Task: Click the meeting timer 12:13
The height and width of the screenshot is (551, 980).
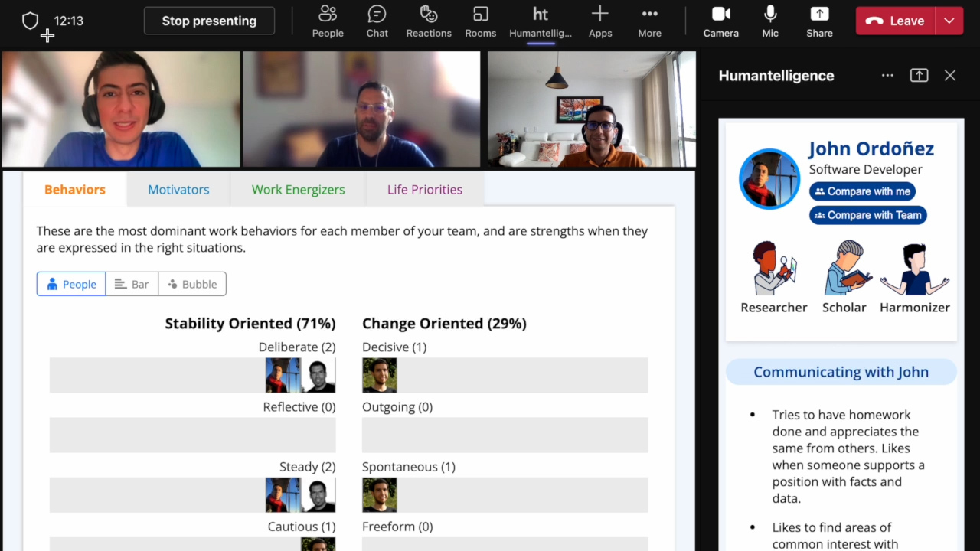Action: click(68, 21)
